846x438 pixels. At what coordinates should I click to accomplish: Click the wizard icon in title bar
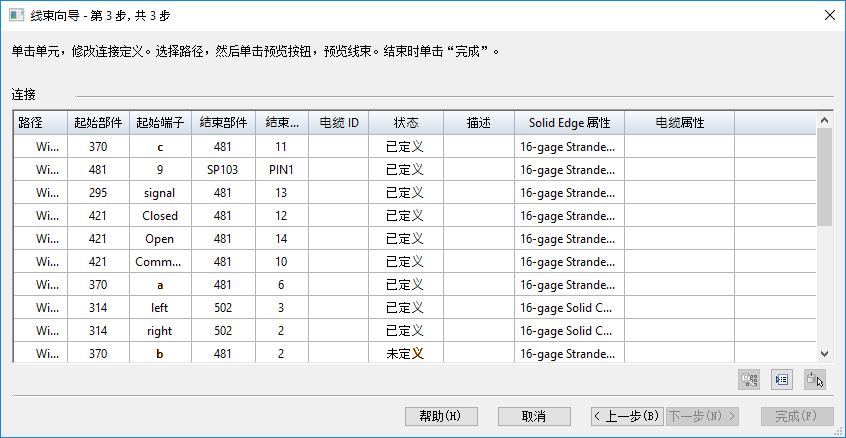(16, 14)
